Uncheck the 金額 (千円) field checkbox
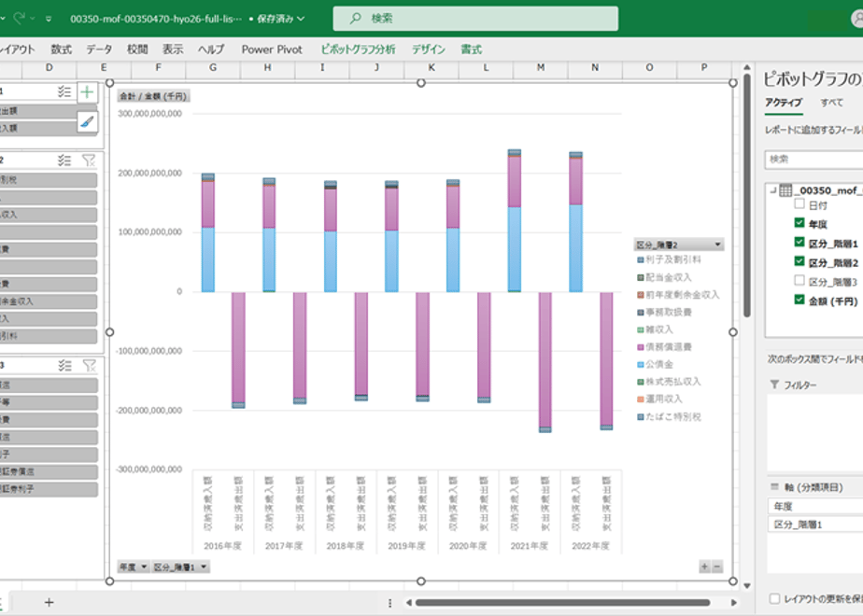 [799, 300]
